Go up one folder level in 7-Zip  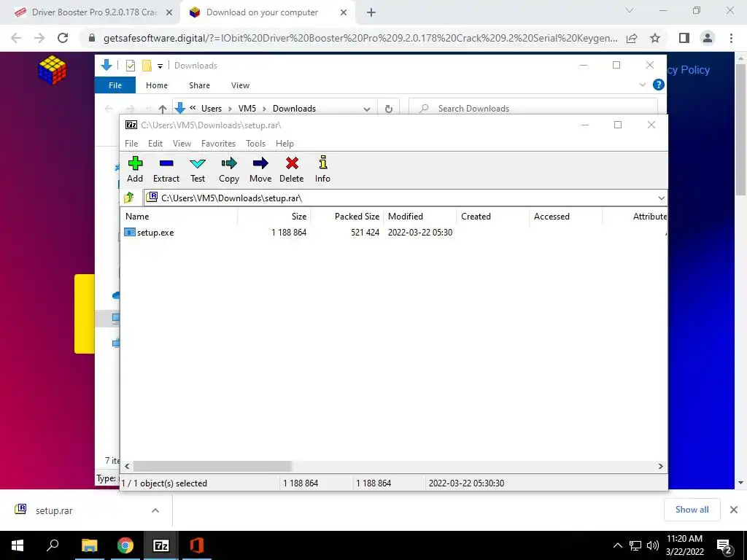click(129, 198)
